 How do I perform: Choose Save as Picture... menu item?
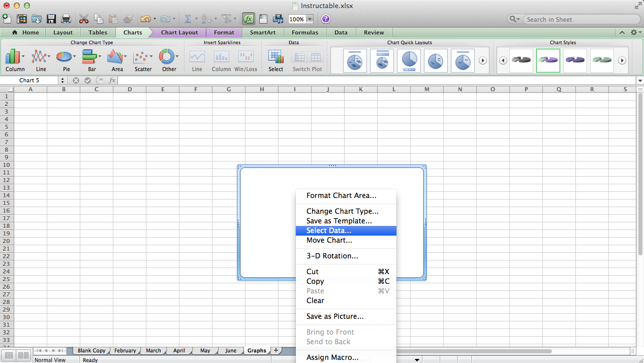click(346, 316)
